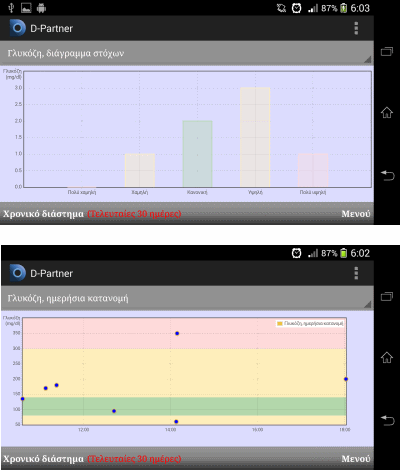Tap picture notification icon in status bar
400x470 pixels.
pyautogui.click(x=26, y=8)
